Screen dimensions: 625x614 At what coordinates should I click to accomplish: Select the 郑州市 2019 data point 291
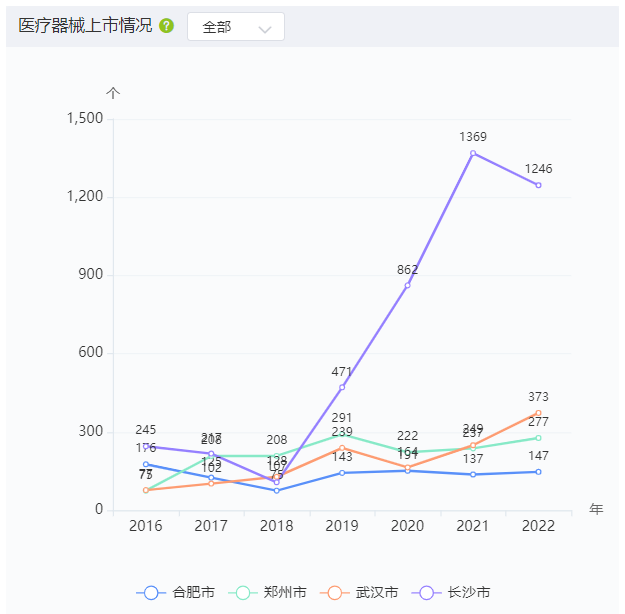pyautogui.click(x=342, y=434)
